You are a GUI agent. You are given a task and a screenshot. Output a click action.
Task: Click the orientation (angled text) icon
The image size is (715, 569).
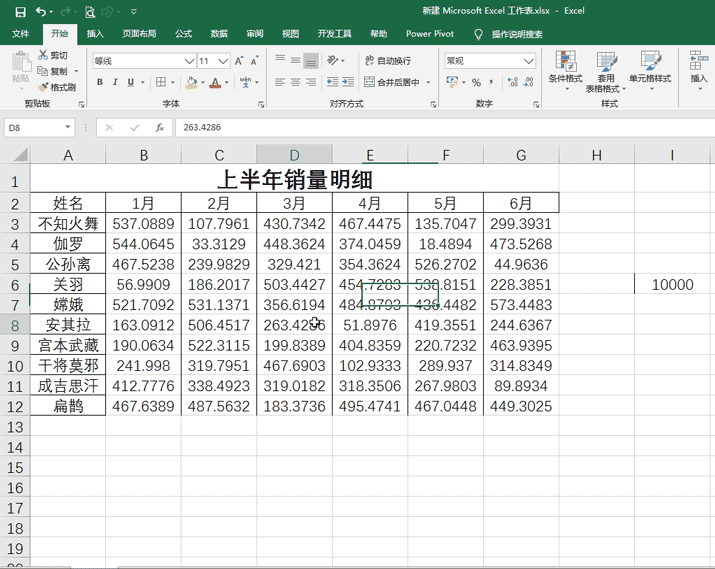coord(333,60)
